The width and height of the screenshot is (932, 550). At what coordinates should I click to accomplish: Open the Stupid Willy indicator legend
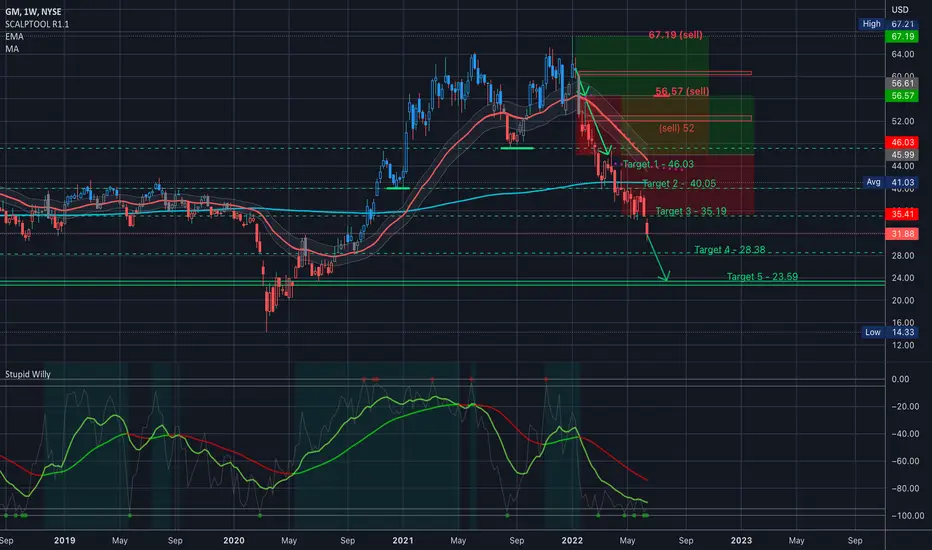[28, 374]
